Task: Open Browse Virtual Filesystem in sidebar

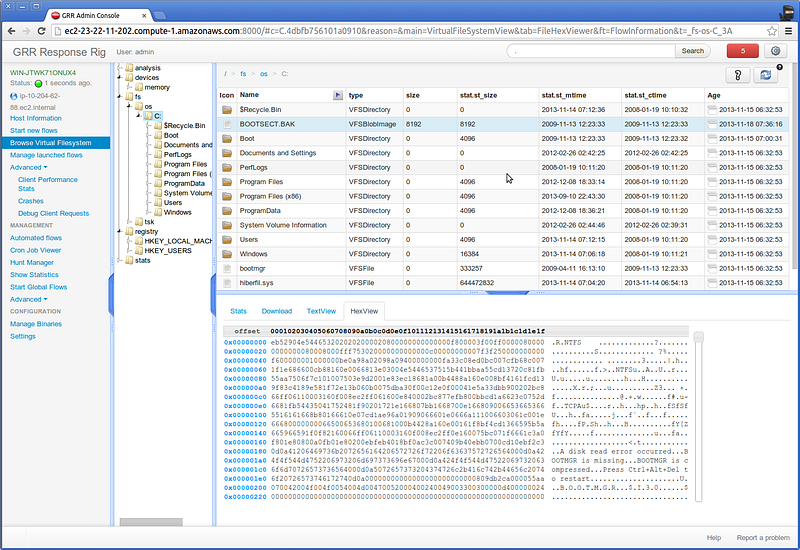Action: point(56,143)
